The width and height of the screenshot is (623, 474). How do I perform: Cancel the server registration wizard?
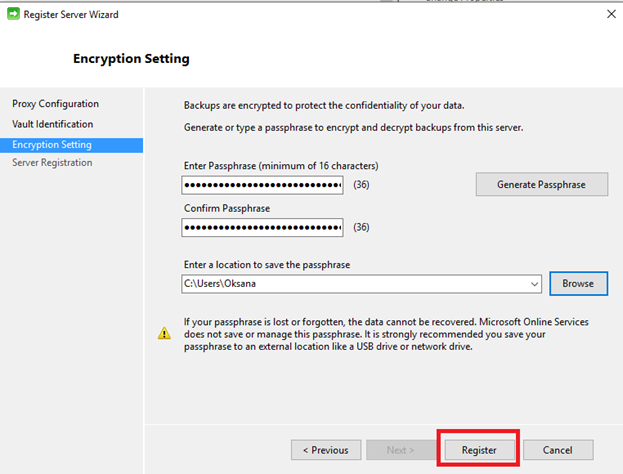[558, 450]
